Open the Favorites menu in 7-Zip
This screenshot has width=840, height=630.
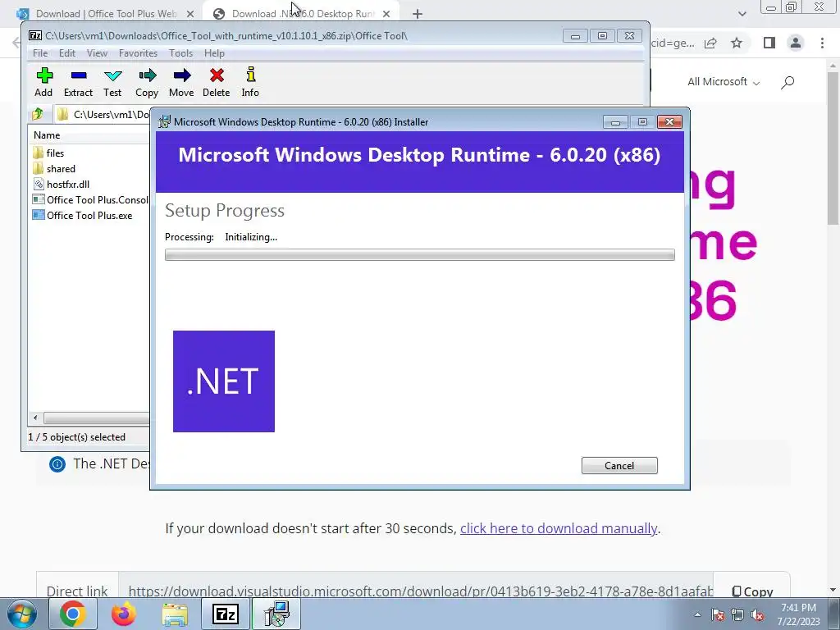pyautogui.click(x=138, y=53)
